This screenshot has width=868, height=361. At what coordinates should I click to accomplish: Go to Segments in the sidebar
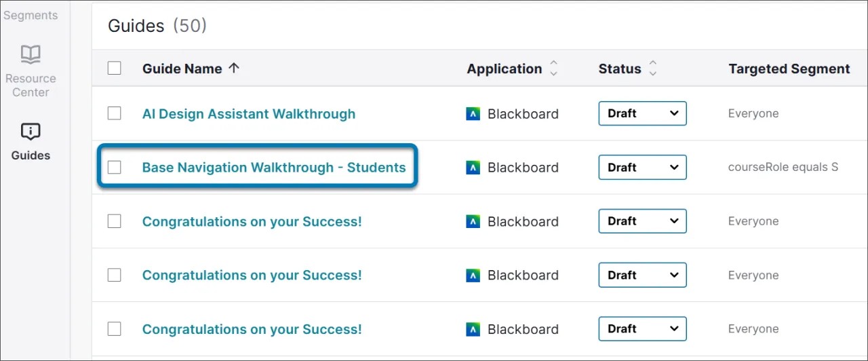click(31, 15)
